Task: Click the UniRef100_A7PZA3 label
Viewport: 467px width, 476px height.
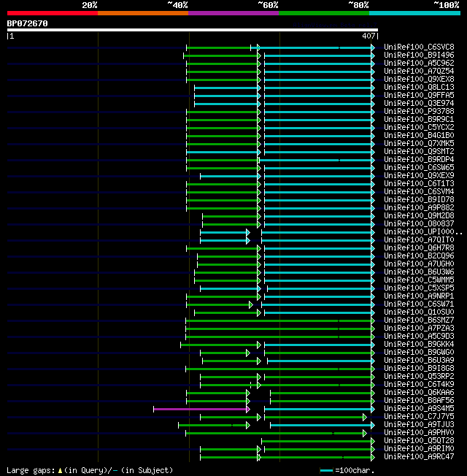Action: [419, 328]
